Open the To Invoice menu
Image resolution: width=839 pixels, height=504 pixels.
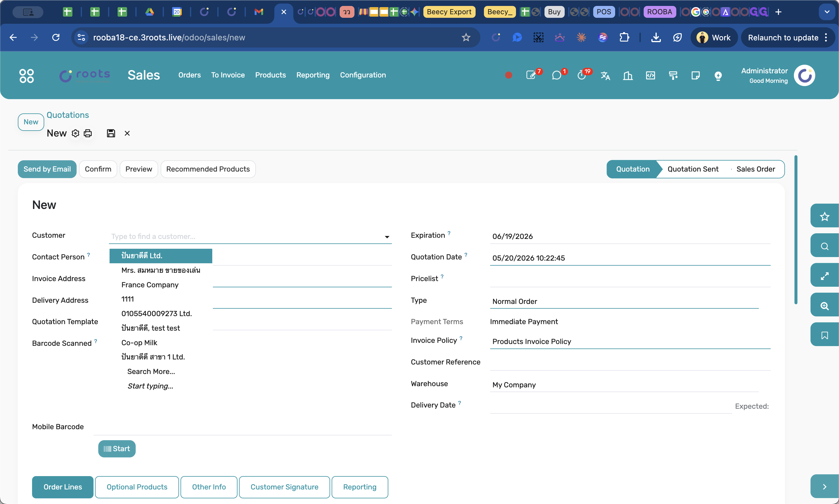click(x=228, y=75)
